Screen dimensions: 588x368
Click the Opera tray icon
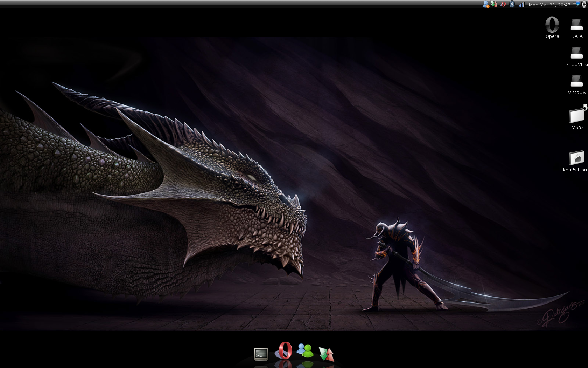[503, 4]
